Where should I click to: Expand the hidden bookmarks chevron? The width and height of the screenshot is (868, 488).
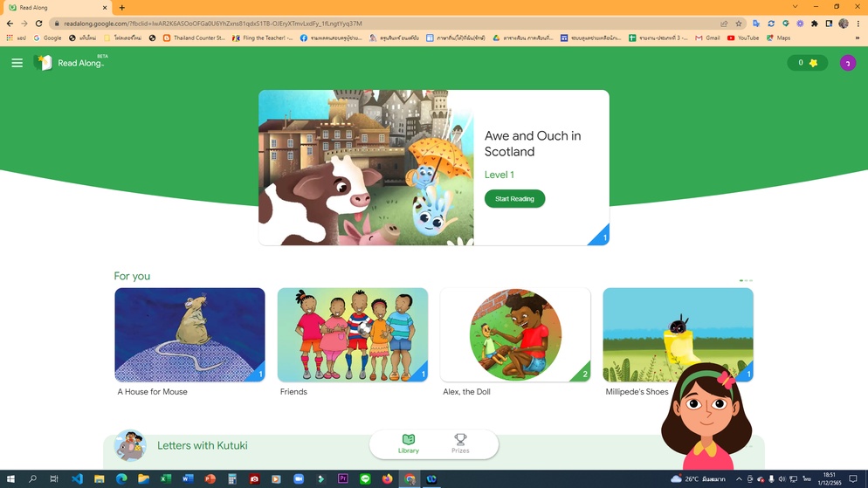858,38
